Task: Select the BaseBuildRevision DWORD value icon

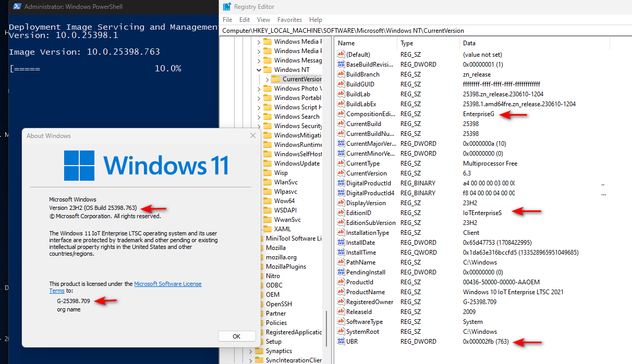Action: coord(341,65)
